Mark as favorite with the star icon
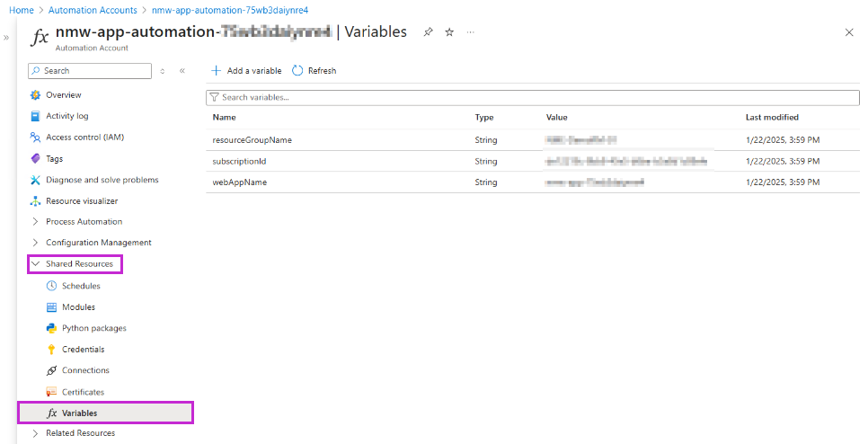This screenshot has width=868, height=444. (x=449, y=32)
